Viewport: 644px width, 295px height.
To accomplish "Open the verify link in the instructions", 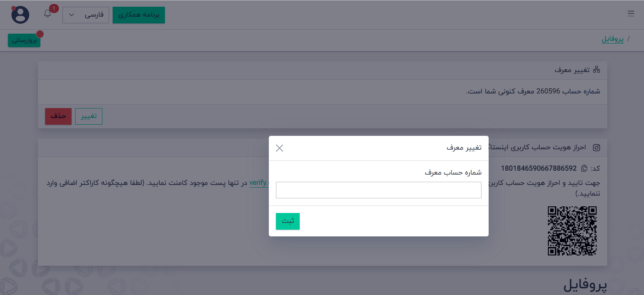I will coord(259,182).
